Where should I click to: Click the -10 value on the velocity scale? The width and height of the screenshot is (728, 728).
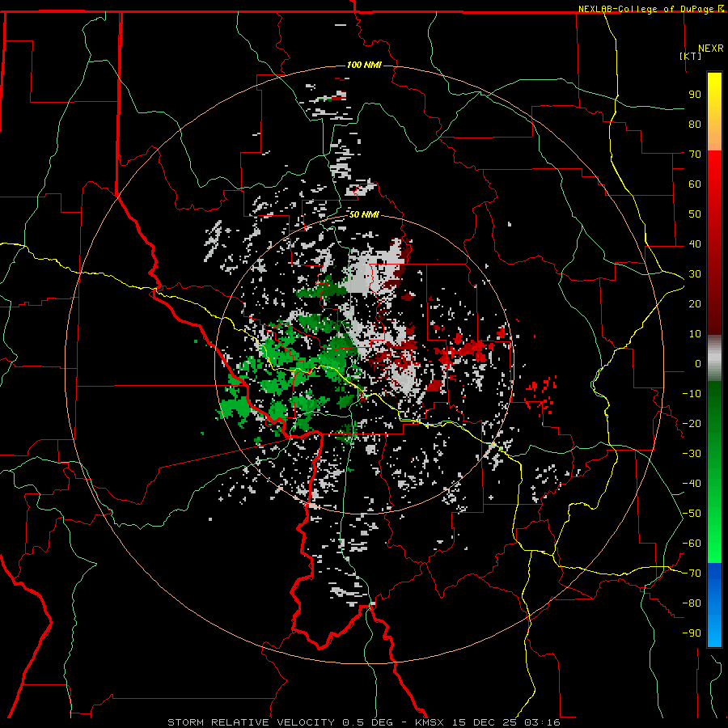[692, 394]
